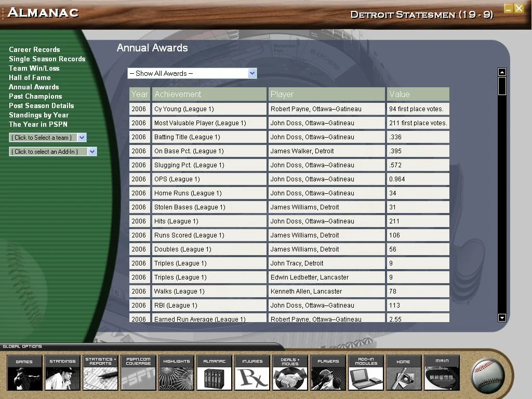View Standings by Year

(x=38, y=115)
